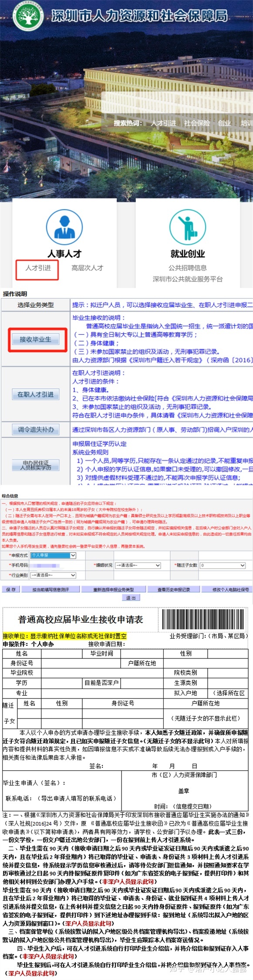
Task: Expand the 申报方式 dropdown
Action: pyautogui.click(x=54, y=555)
